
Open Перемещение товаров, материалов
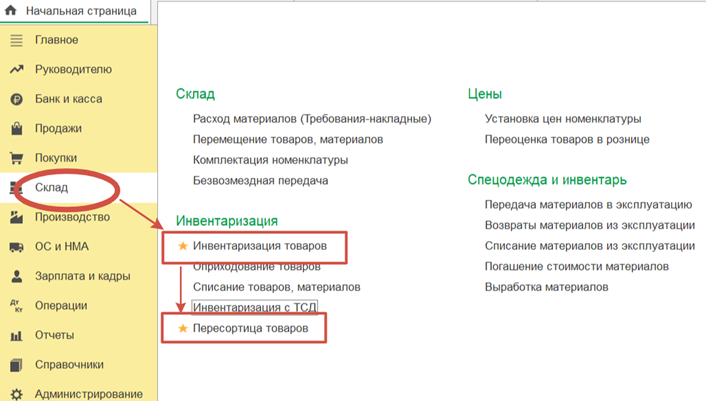click(x=288, y=140)
